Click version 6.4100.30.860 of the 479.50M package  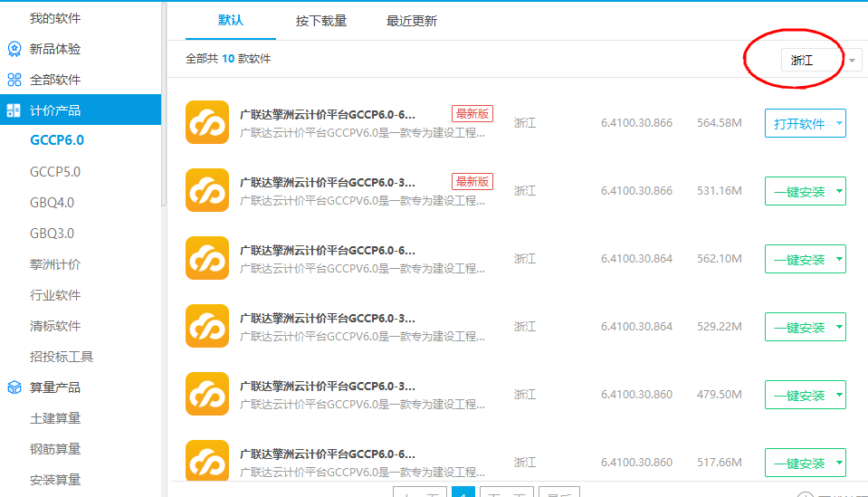pos(636,394)
